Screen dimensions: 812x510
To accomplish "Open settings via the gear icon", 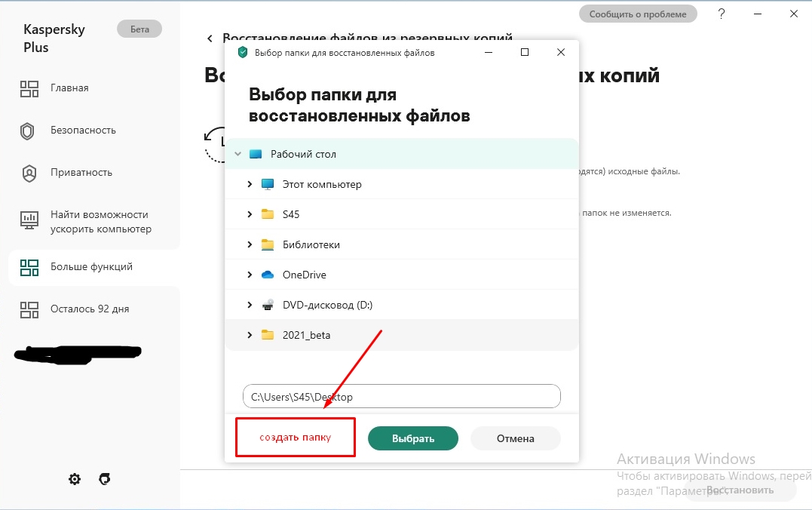I will pyautogui.click(x=75, y=479).
